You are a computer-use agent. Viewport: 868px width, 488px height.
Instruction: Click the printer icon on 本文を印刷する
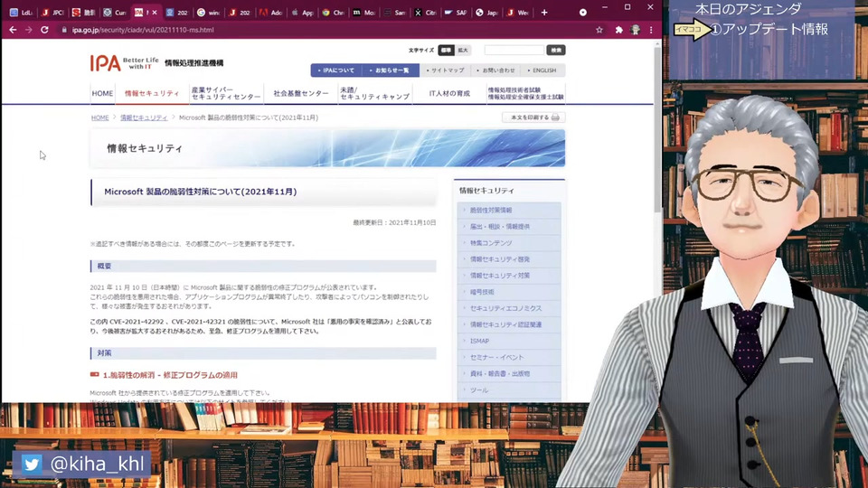tap(555, 117)
